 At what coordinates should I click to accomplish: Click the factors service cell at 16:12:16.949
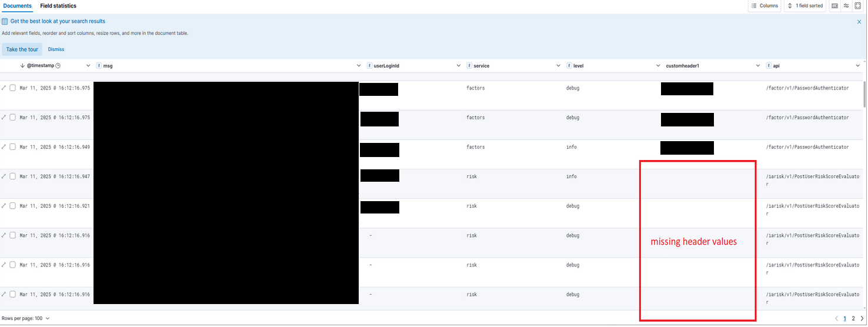476,147
